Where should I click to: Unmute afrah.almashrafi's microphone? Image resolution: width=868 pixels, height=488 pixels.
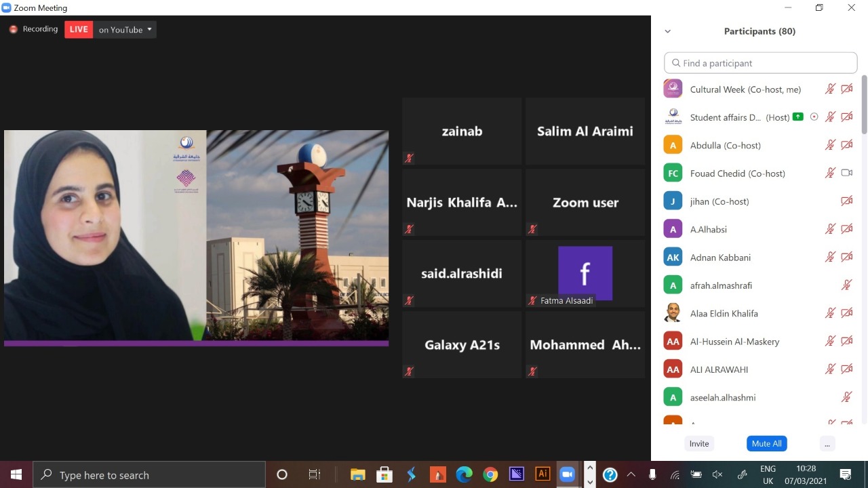tap(846, 285)
